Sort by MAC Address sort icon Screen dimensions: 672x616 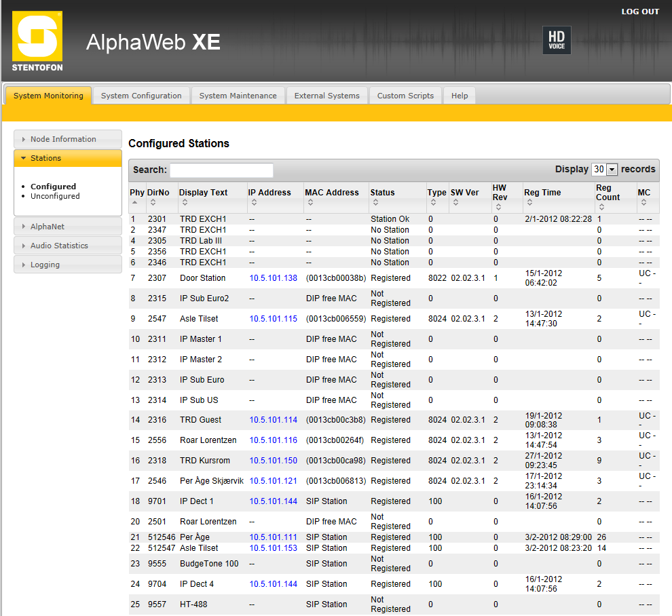[x=310, y=202]
